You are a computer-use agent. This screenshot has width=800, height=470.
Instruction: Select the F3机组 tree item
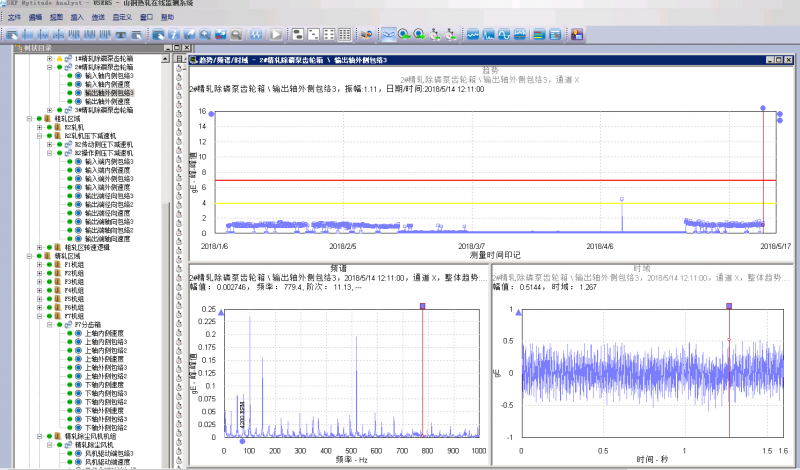(x=75, y=281)
